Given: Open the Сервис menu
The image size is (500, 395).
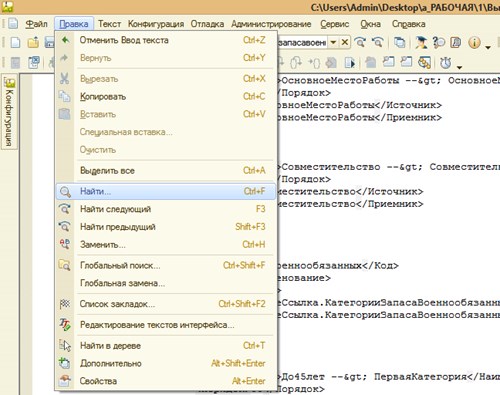Looking at the screenshot, I should pyautogui.click(x=334, y=24).
